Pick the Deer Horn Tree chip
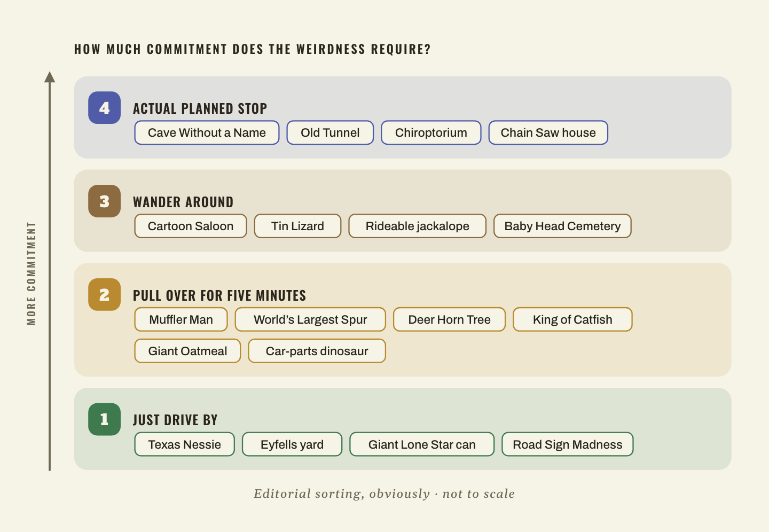The width and height of the screenshot is (769, 532). click(449, 319)
